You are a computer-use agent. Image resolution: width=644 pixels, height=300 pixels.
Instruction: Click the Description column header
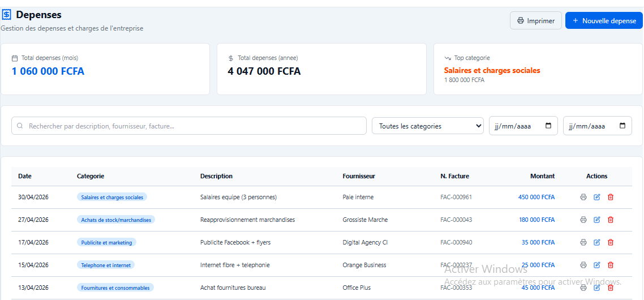pyautogui.click(x=216, y=176)
